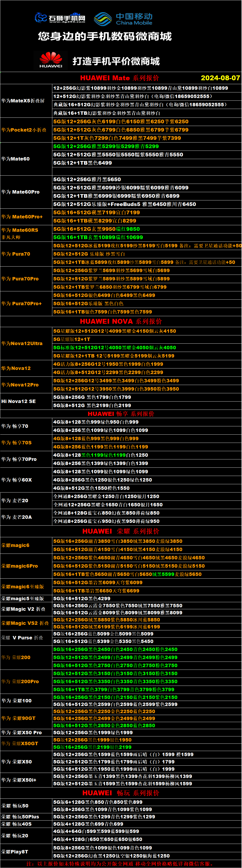Click the 5G版16+512G砚黑7199宣白7199 row
This screenshot has height=868, width=242.
147,213
